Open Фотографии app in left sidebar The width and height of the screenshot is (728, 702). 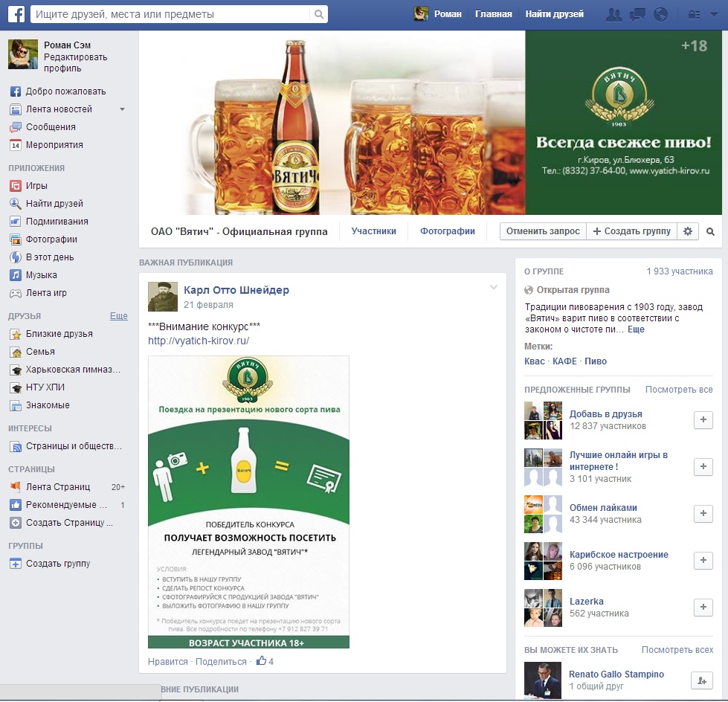pos(44,239)
